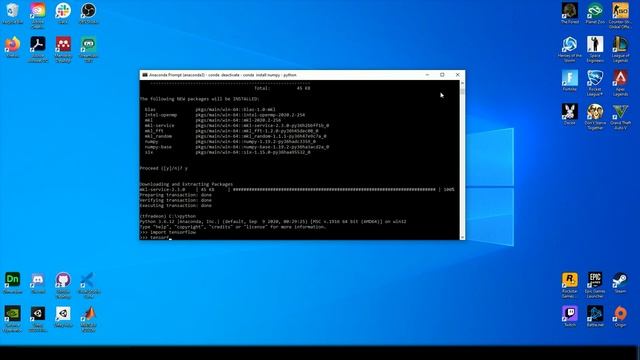Click the Anaconda Prompt title bar icon
The height and width of the screenshot is (360, 640).
(144, 75)
